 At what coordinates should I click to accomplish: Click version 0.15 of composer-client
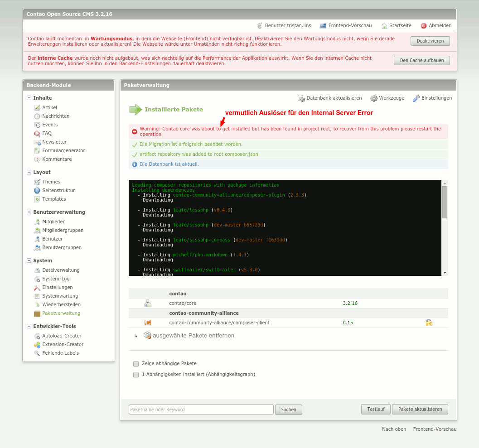348,323
